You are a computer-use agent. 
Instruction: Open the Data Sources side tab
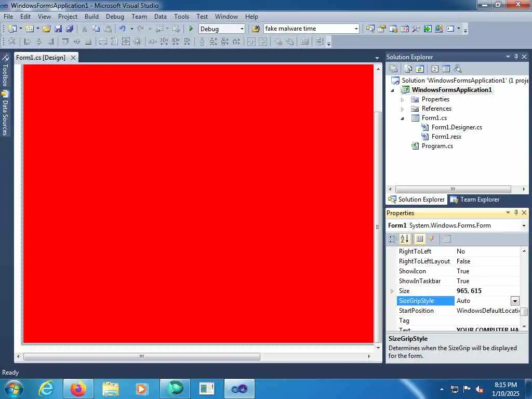pyautogui.click(x=5, y=114)
